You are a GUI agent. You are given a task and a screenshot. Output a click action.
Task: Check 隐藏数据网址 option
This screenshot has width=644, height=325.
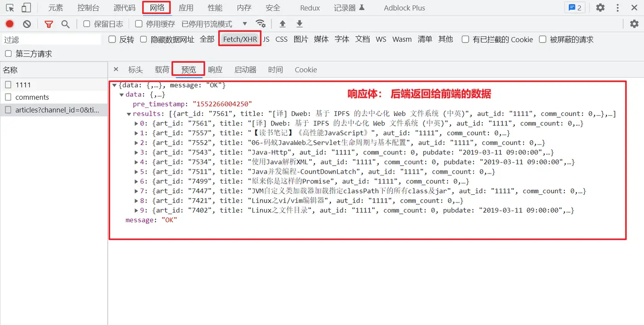pyautogui.click(x=144, y=39)
